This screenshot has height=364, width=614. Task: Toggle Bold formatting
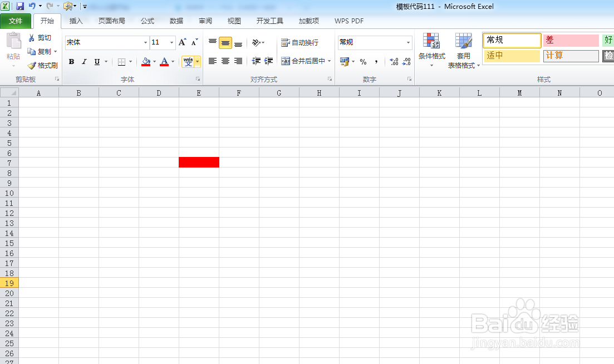coord(71,61)
